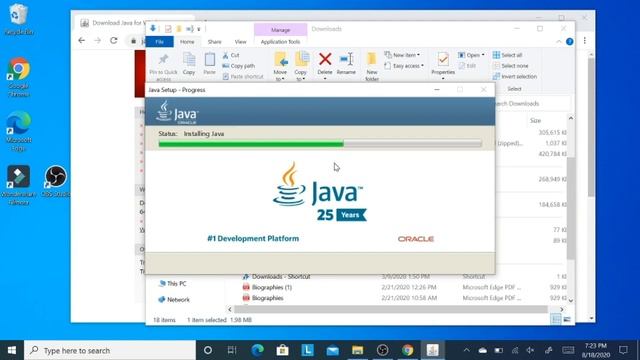Click Select none in ribbon
The width and height of the screenshot is (640, 360).
pyautogui.click(x=511, y=66)
